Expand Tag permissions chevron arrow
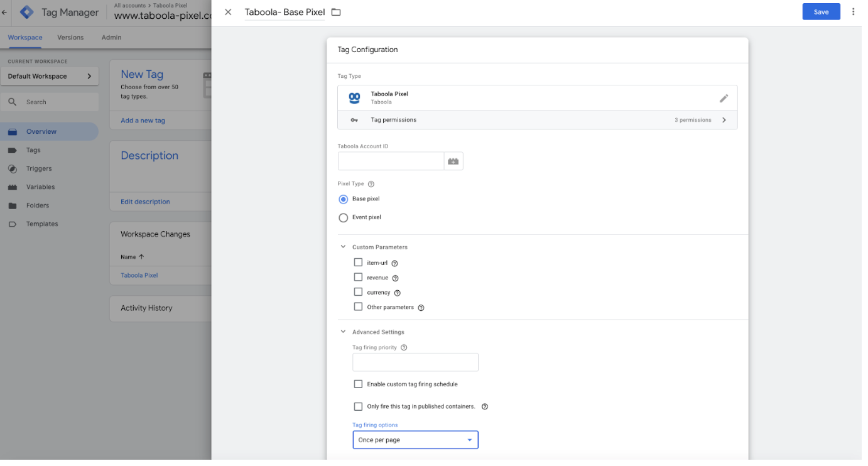This screenshot has width=868, height=466. tap(724, 120)
